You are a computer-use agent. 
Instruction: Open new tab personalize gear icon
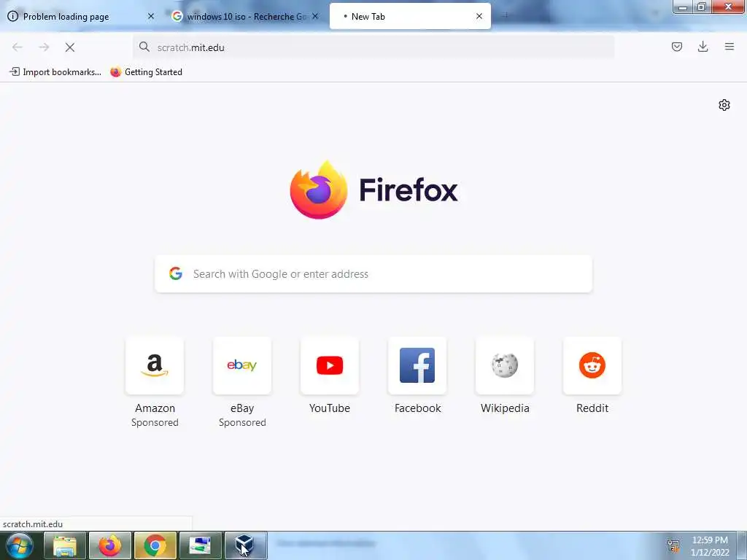(x=724, y=105)
